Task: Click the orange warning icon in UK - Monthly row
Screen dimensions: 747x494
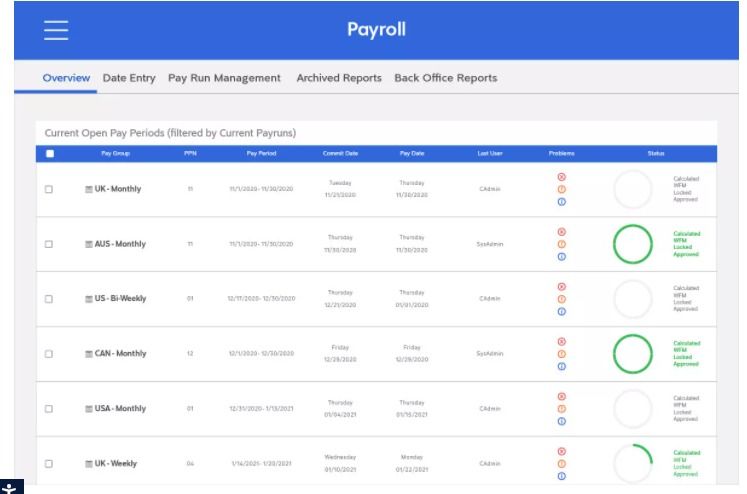Action: 562,189
